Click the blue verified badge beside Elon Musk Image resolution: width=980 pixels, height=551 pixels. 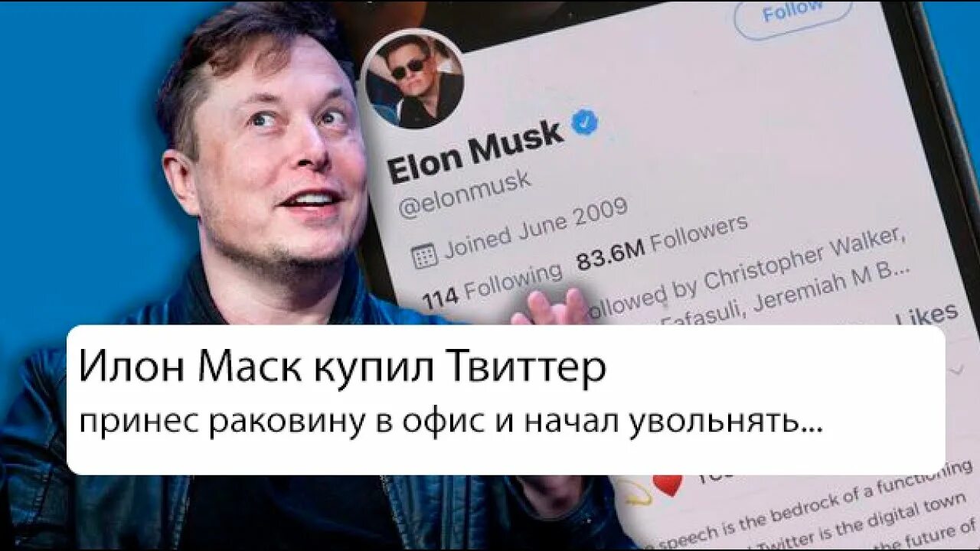[x=586, y=122]
